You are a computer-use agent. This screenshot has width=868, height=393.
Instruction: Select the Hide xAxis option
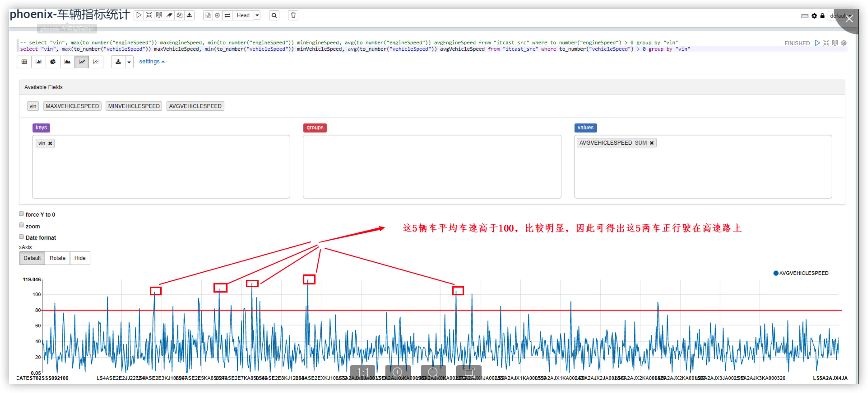pos(80,258)
